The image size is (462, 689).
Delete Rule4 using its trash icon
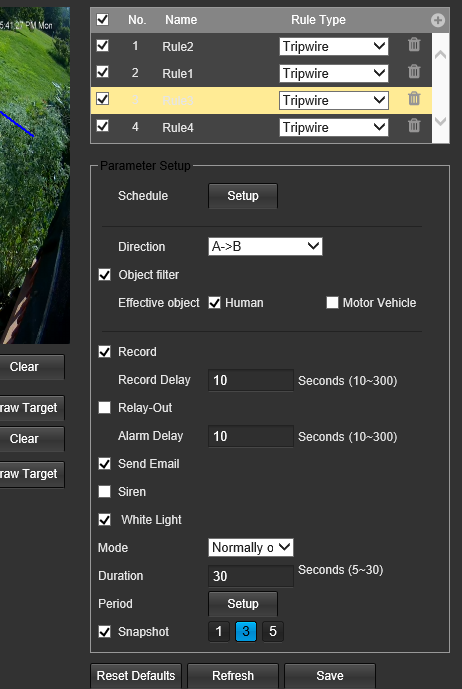(x=414, y=126)
